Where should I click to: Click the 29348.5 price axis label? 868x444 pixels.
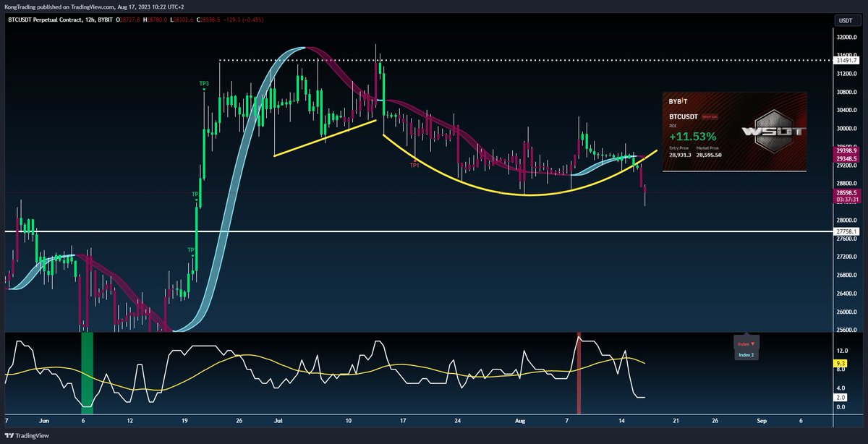845,158
